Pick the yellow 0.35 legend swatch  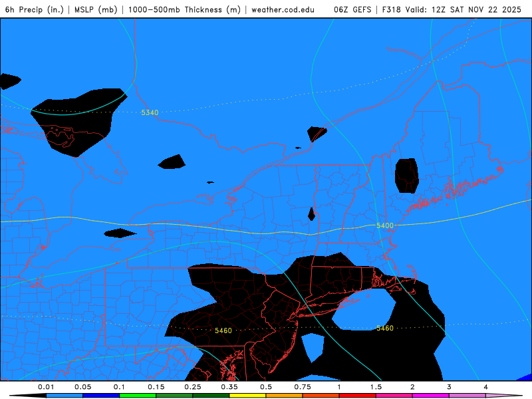[247, 396]
